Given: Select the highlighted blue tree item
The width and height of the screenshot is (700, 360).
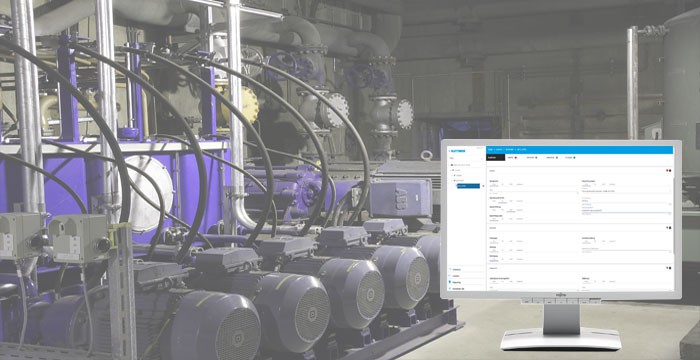Looking at the screenshot, I should point(468,186).
